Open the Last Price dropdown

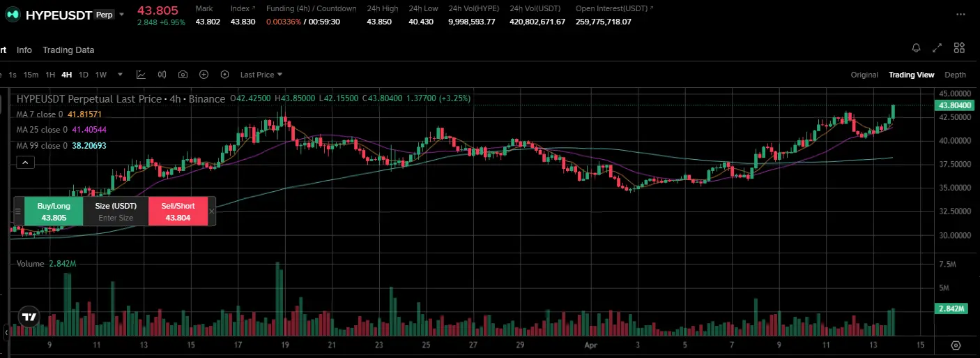[261, 75]
